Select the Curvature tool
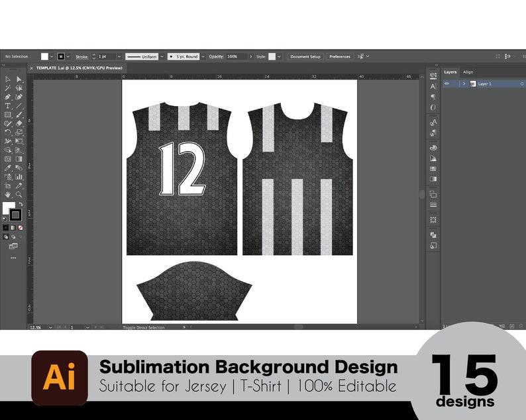526x420 pixels. pyautogui.click(x=19, y=97)
